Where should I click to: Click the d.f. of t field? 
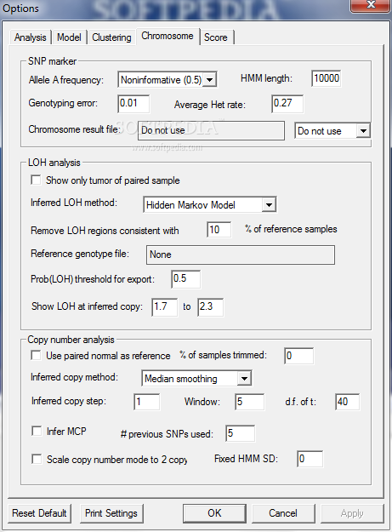[347, 402]
